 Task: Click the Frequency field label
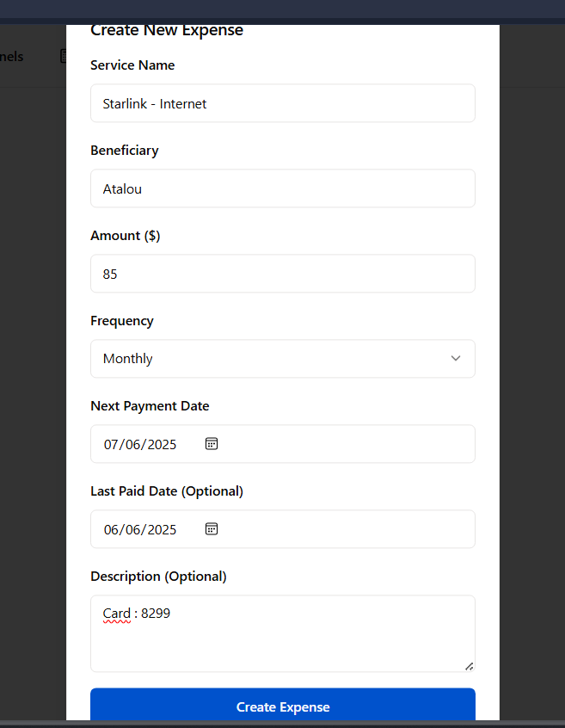tap(122, 321)
